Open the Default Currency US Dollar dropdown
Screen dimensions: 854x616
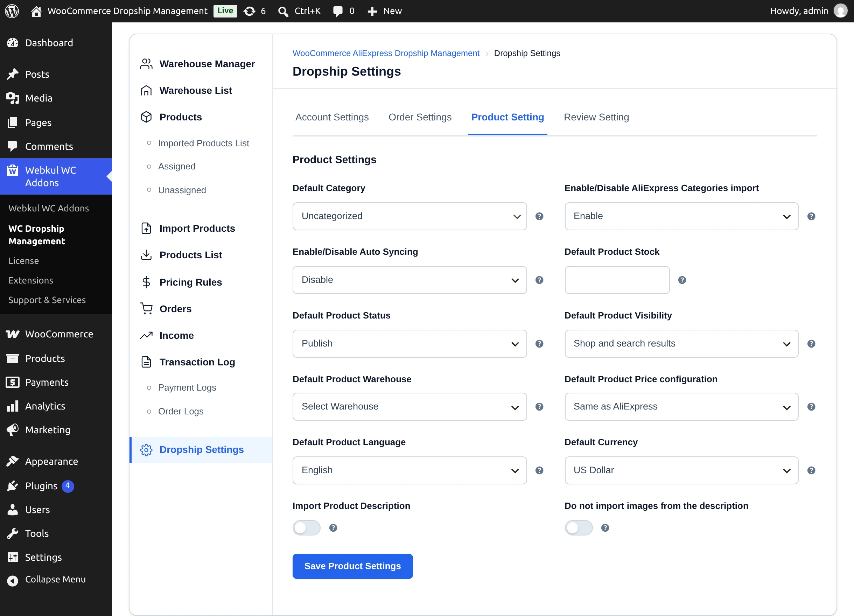point(681,470)
